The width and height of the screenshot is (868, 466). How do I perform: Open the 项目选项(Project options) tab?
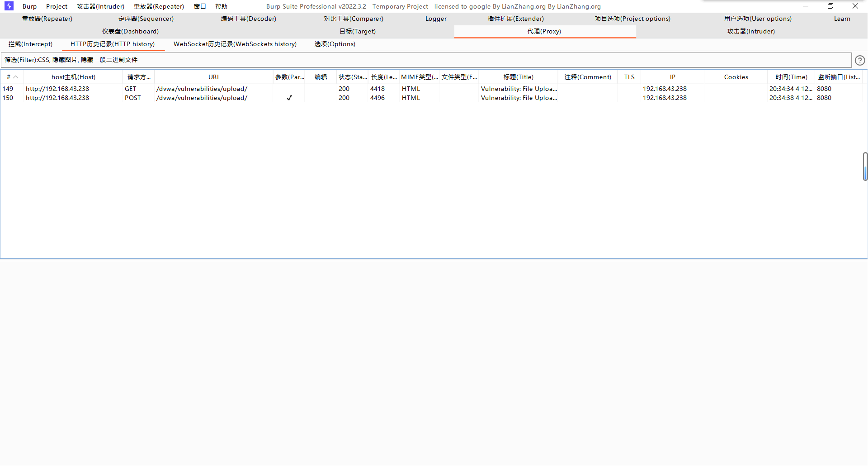click(633, 19)
